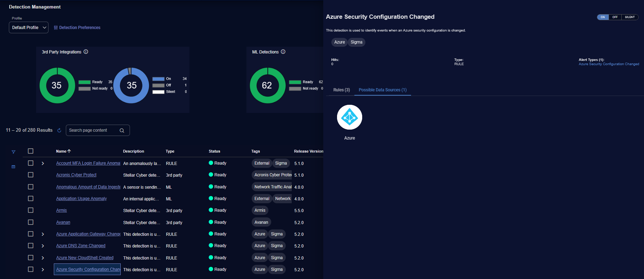This screenshot has height=279, width=644.
Task: Check the Anomalous Amount of Data row
Action: pyautogui.click(x=31, y=187)
